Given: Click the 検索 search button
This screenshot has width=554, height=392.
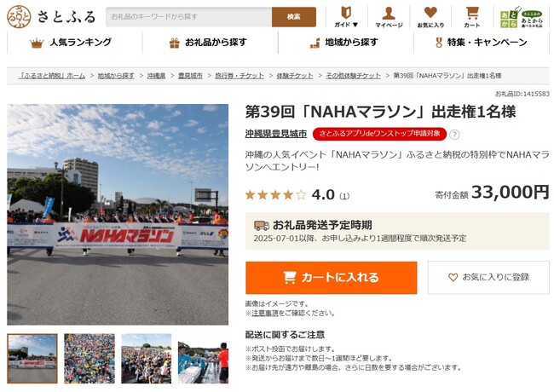Looking at the screenshot, I should pyautogui.click(x=294, y=16).
